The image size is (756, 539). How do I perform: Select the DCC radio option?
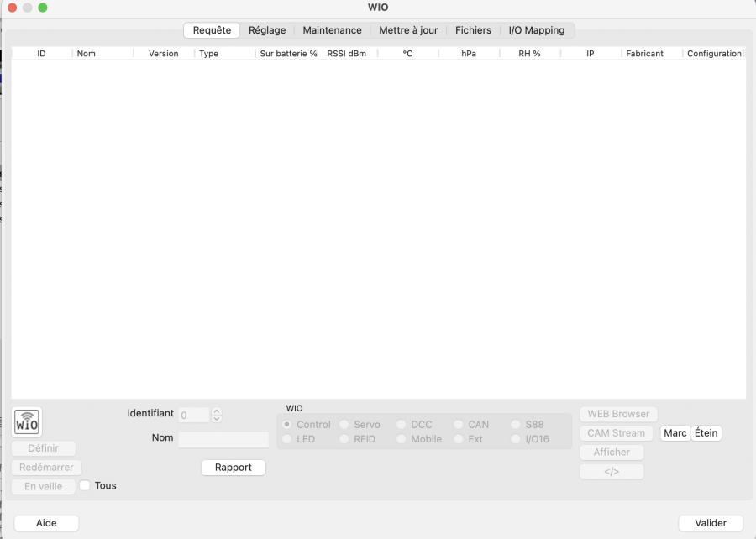pos(402,425)
